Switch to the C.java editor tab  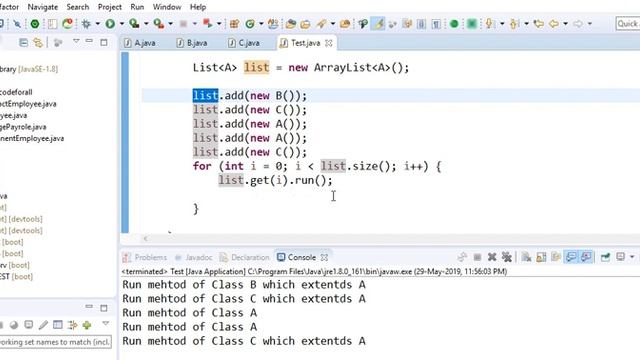(244, 43)
